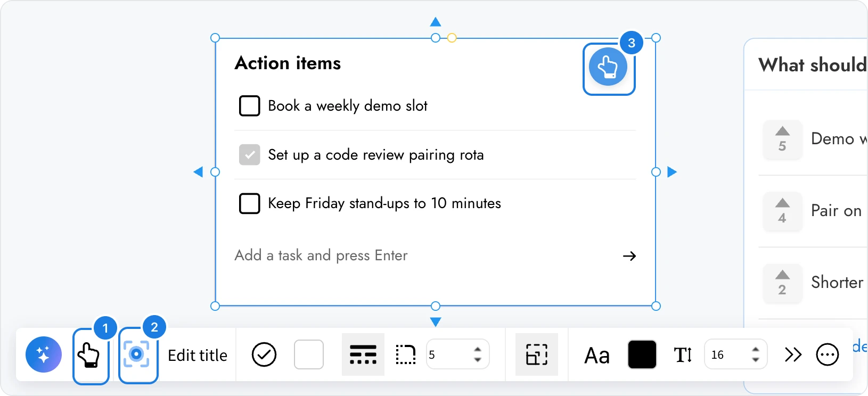868x396 pixels.
Task: Click the blue up arrow above the frame
Action: click(x=436, y=22)
